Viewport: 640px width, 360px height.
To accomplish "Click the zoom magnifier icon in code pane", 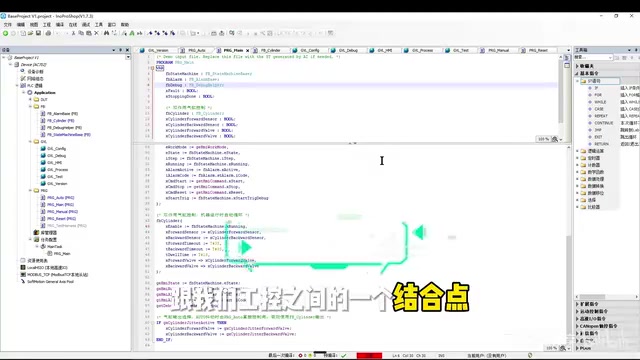I will pyautogui.click(x=562, y=348).
